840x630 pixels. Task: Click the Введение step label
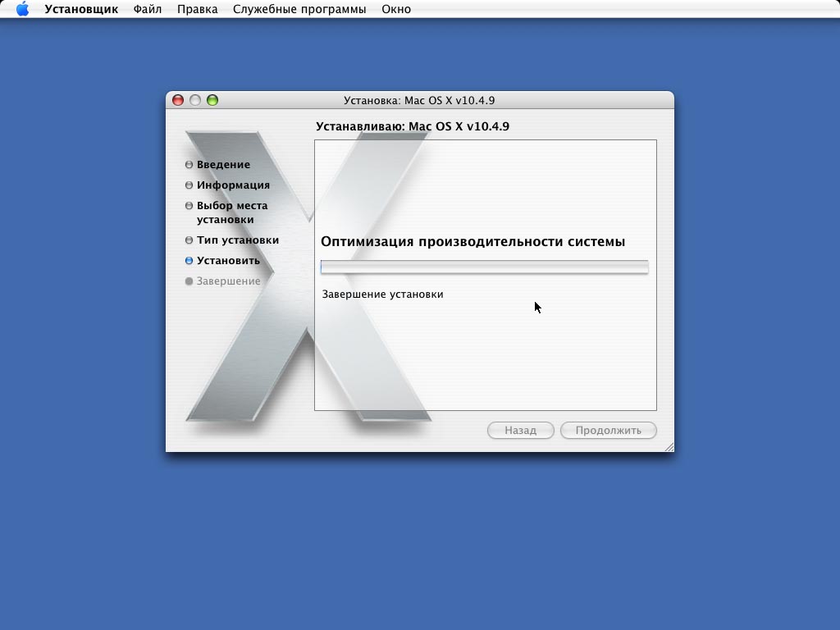223,164
